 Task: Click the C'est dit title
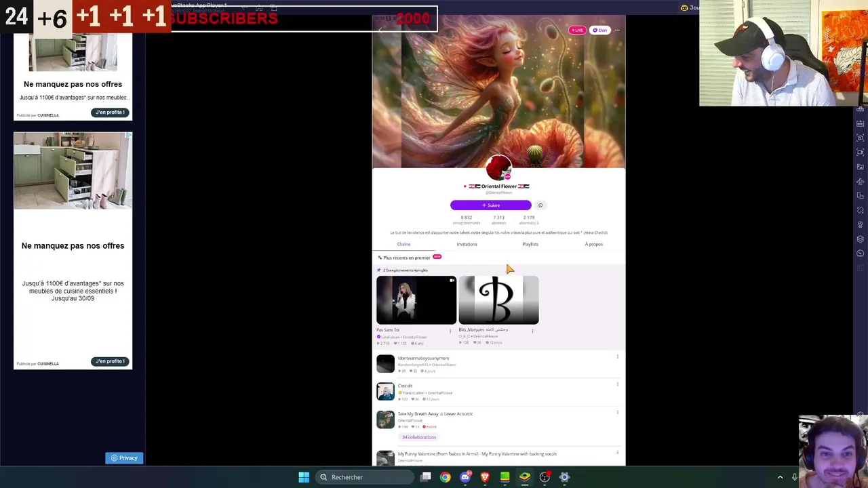click(x=405, y=386)
